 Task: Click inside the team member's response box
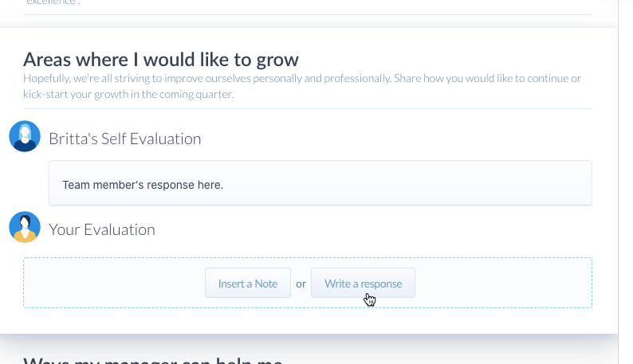coord(319,183)
